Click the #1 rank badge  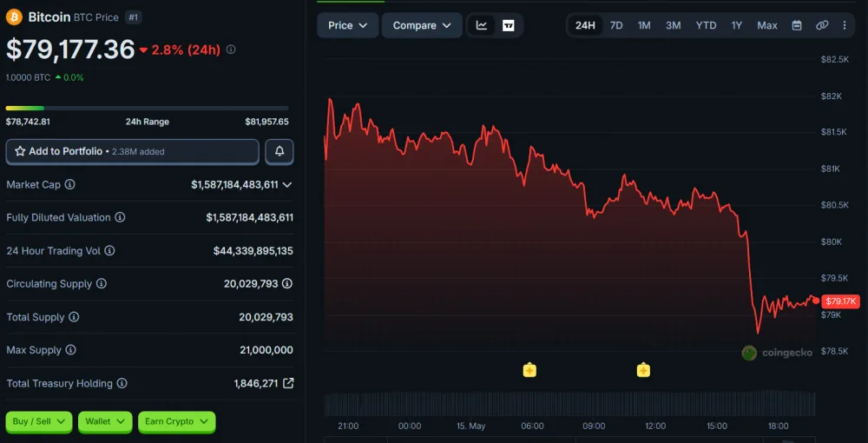click(134, 17)
